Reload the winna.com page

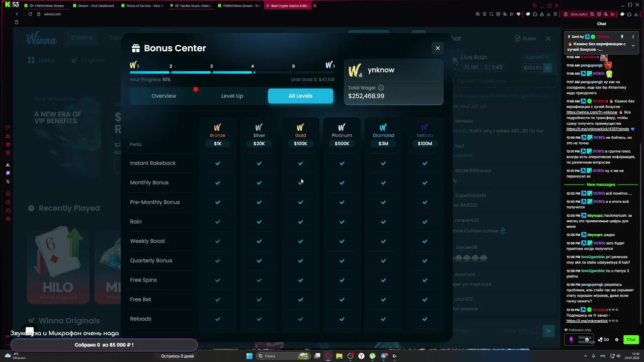coord(30,14)
